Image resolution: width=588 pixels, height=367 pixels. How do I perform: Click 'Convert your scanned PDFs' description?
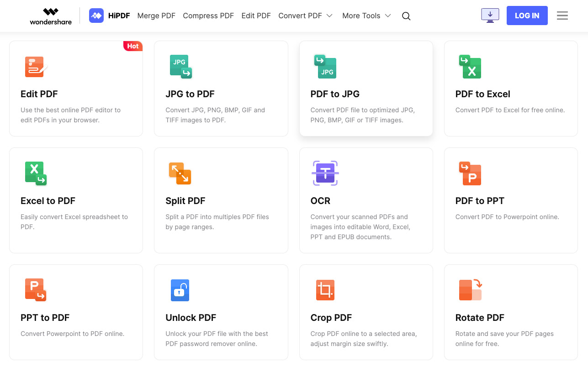tap(360, 227)
